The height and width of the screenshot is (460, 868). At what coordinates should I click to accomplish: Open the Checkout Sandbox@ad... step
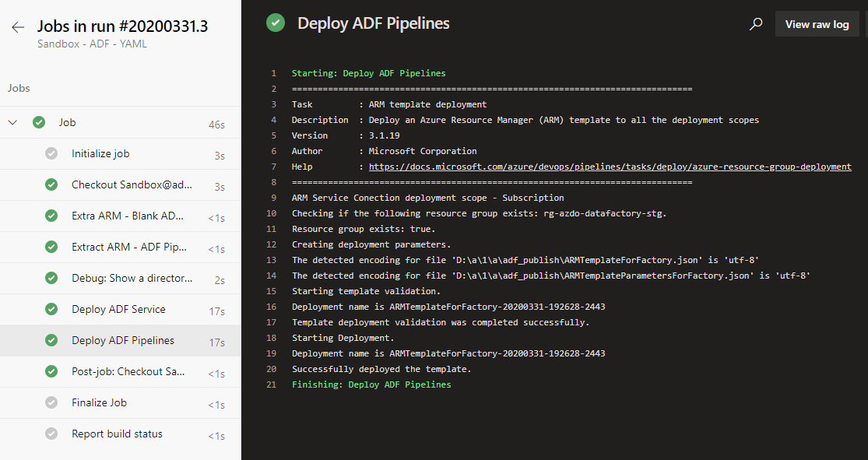click(x=121, y=184)
